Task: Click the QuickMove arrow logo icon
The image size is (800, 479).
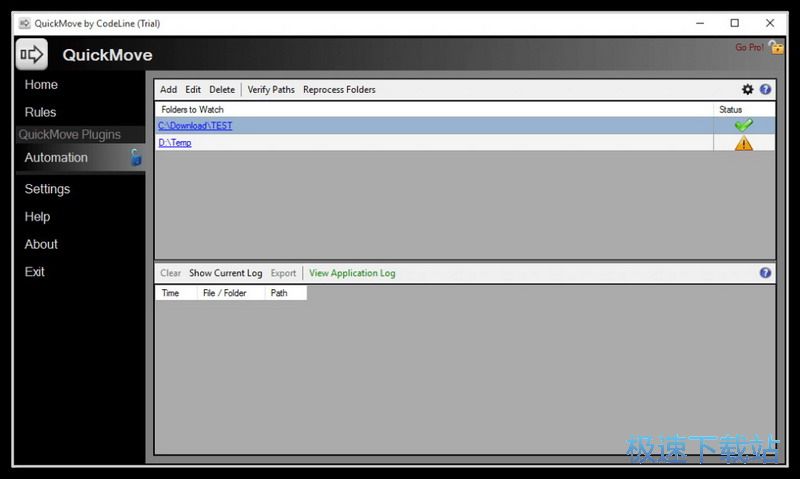Action: (x=32, y=54)
